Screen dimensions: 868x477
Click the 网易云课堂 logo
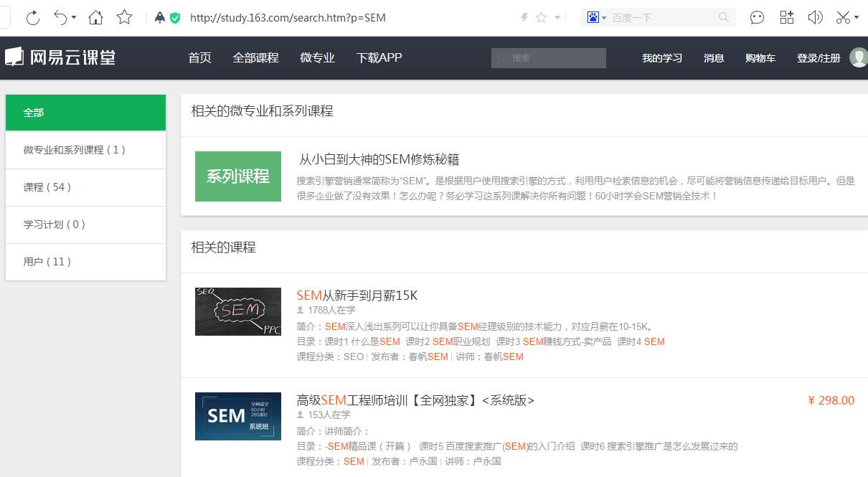point(60,57)
